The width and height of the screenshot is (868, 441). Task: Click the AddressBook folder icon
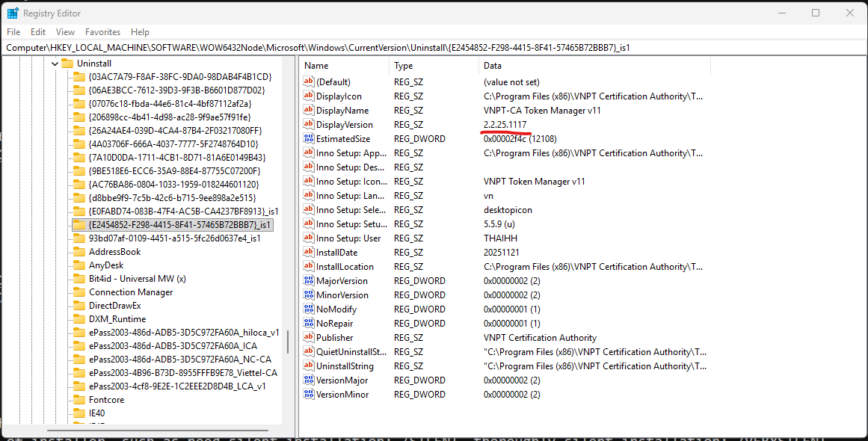(x=79, y=252)
